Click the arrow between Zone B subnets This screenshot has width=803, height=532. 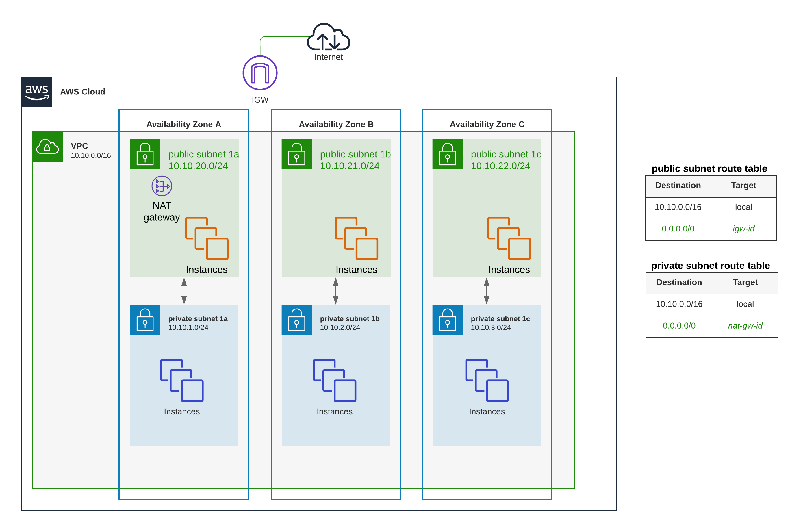[335, 291]
